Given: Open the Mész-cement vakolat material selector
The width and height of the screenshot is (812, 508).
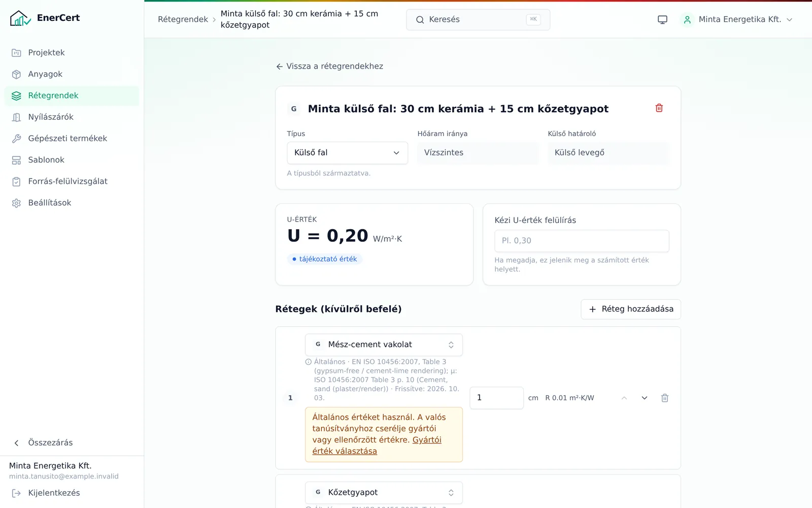Looking at the screenshot, I should (384, 345).
